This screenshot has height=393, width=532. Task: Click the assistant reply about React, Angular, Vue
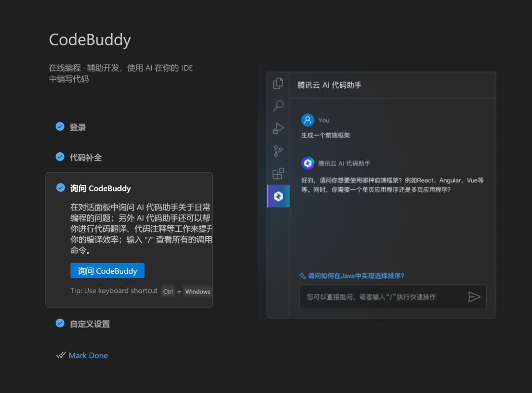(x=393, y=185)
